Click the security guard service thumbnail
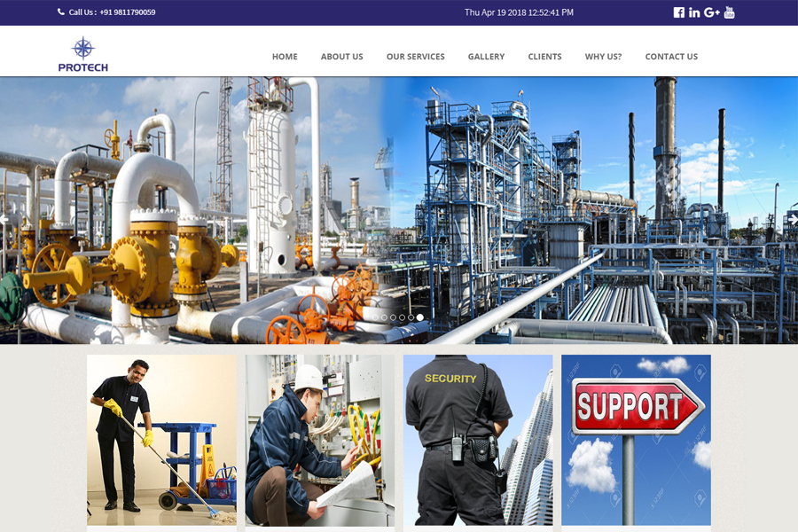 [478, 440]
